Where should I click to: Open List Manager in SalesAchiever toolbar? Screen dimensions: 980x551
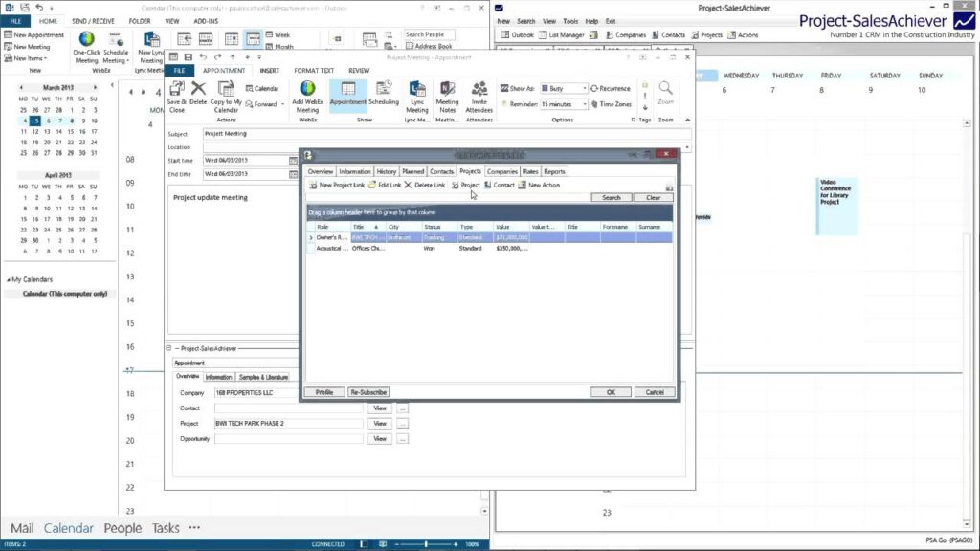point(561,35)
